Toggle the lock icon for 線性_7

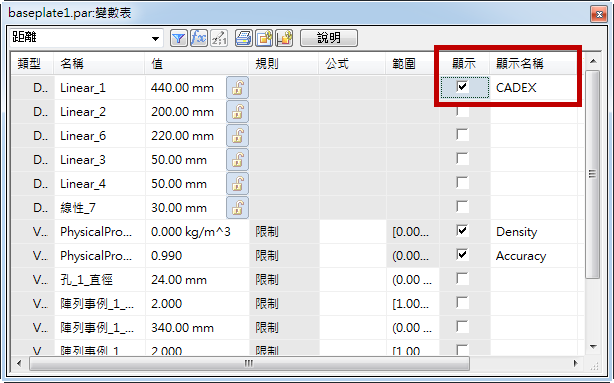[237, 208]
